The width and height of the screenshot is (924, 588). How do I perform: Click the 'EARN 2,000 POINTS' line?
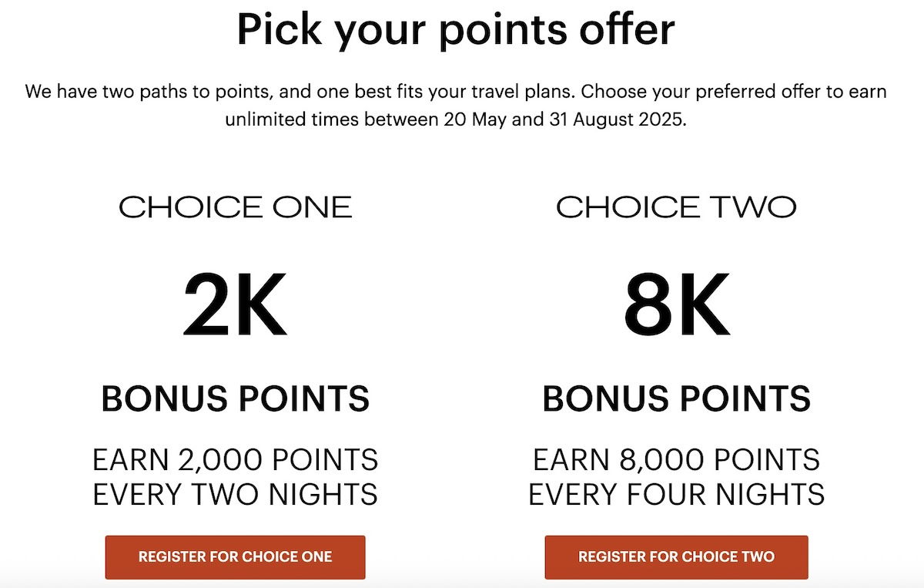click(236, 460)
